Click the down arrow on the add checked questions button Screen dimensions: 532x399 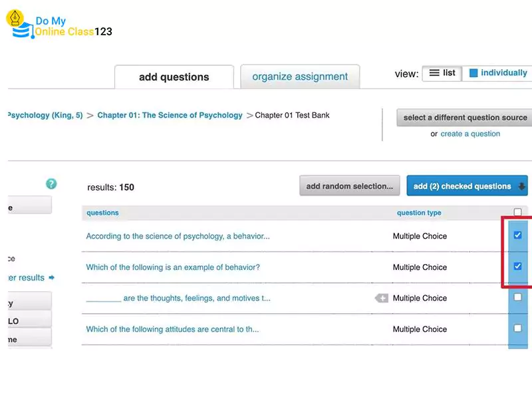pyautogui.click(x=521, y=186)
